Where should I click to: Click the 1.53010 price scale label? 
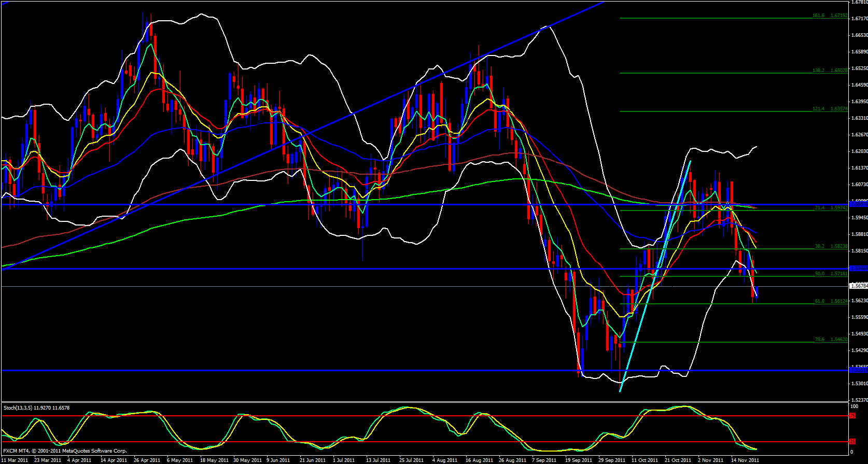[x=859, y=384]
